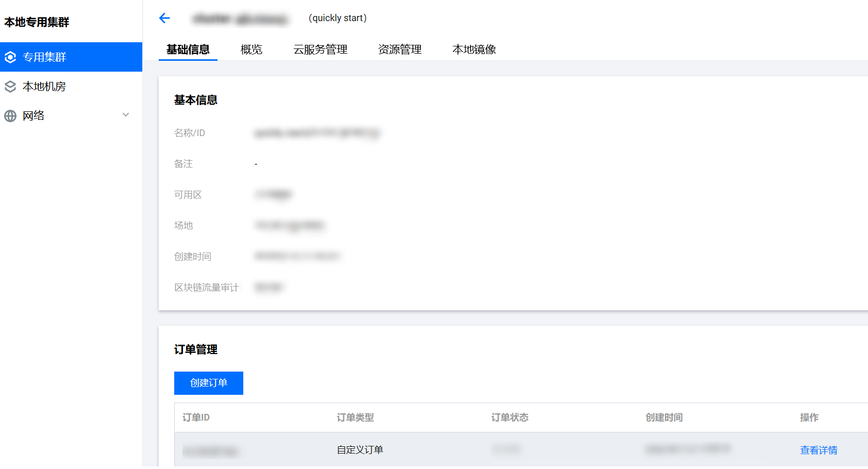868x469 pixels.
Task: Click the 订单管理 section heading
Action: click(x=196, y=349)
